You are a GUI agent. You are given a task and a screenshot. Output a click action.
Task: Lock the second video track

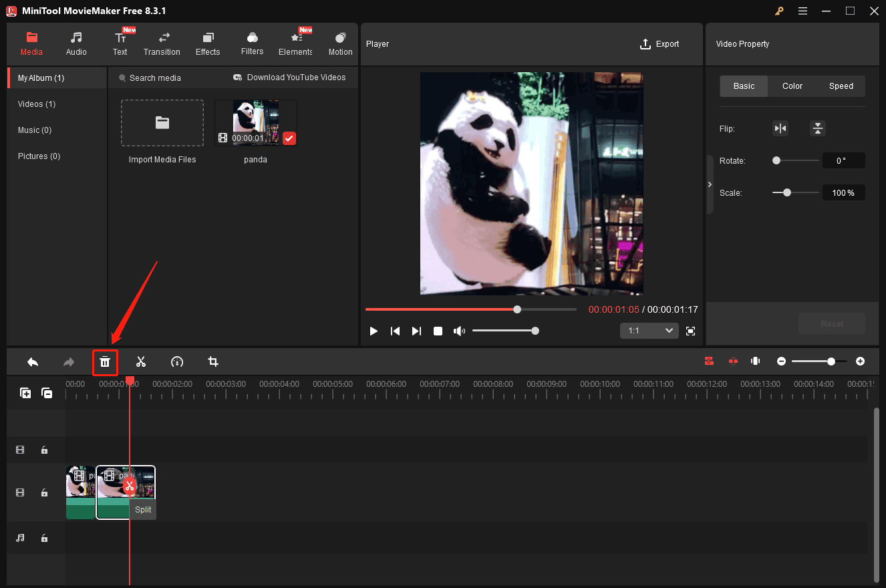coord(44,492)
